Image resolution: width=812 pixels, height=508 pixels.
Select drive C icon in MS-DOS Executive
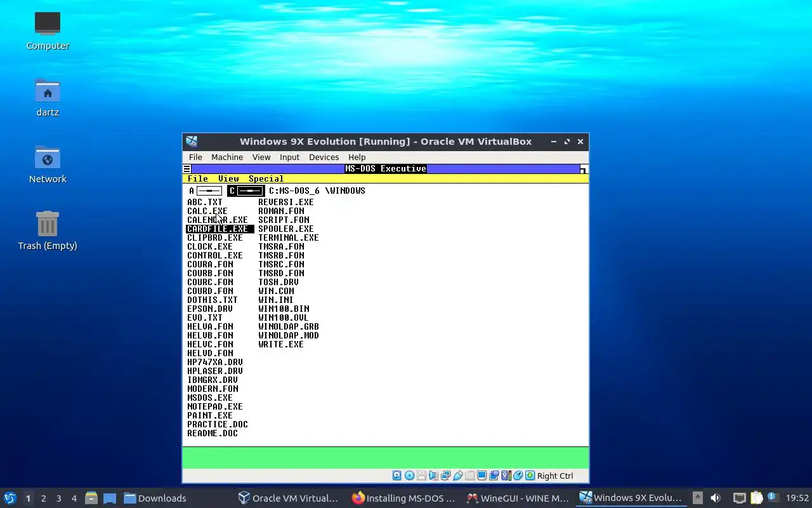coord(246,190)
